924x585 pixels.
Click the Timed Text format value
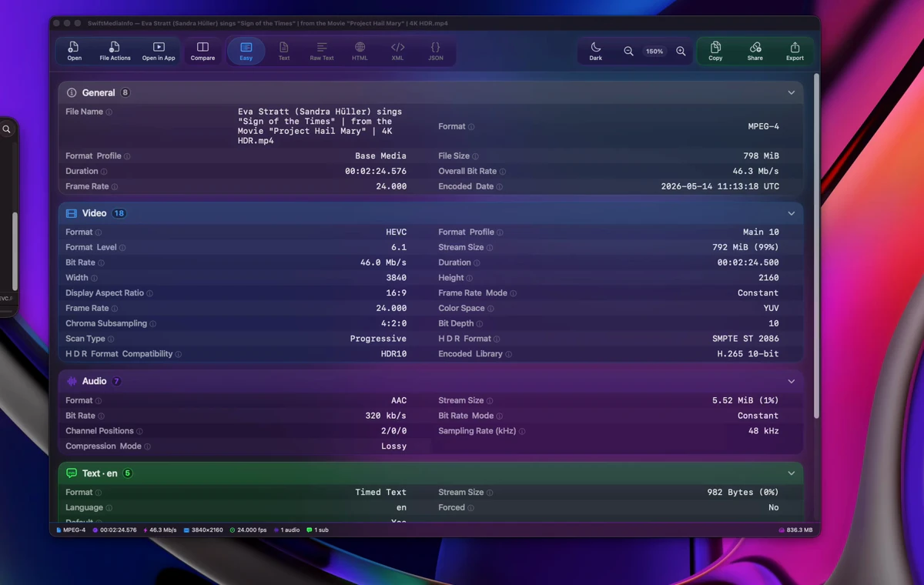click(x=380, y=493)
